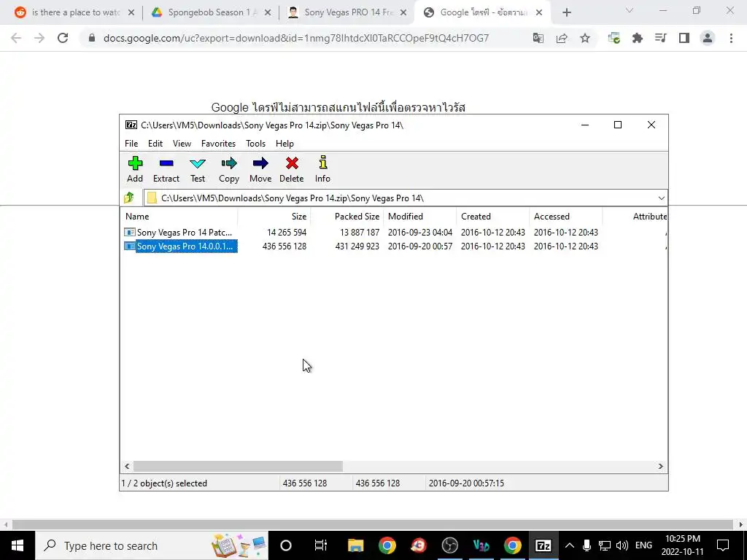The height and width of the screenshot is (560, 747).
Task: Open File Explorer from the taskbar
Action: pyautogui.click(x=355, y=545)
